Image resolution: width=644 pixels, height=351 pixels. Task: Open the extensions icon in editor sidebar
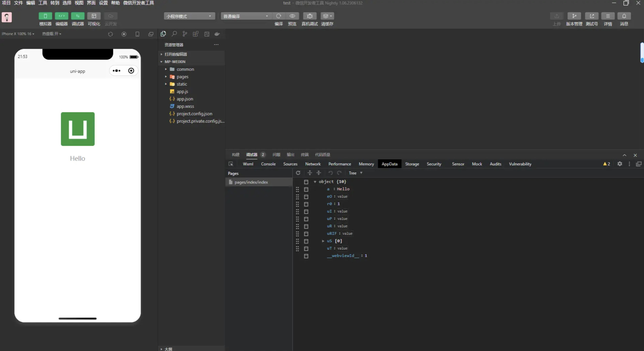[196, 34]
